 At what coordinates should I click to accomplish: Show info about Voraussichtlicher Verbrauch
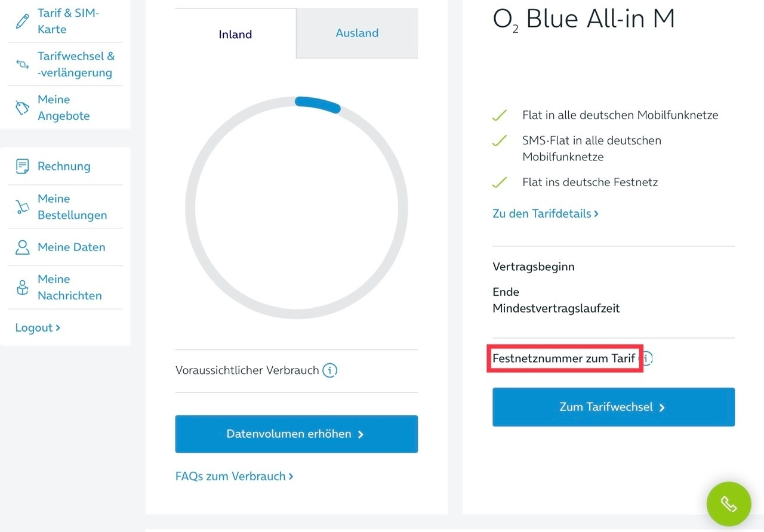click(x=329, y=370)
